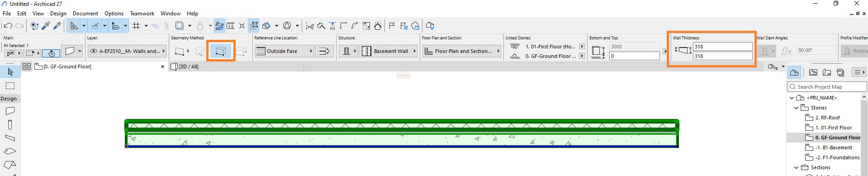Switch to the 3D / All tab
868x176 pixels.
coord(189,67)
